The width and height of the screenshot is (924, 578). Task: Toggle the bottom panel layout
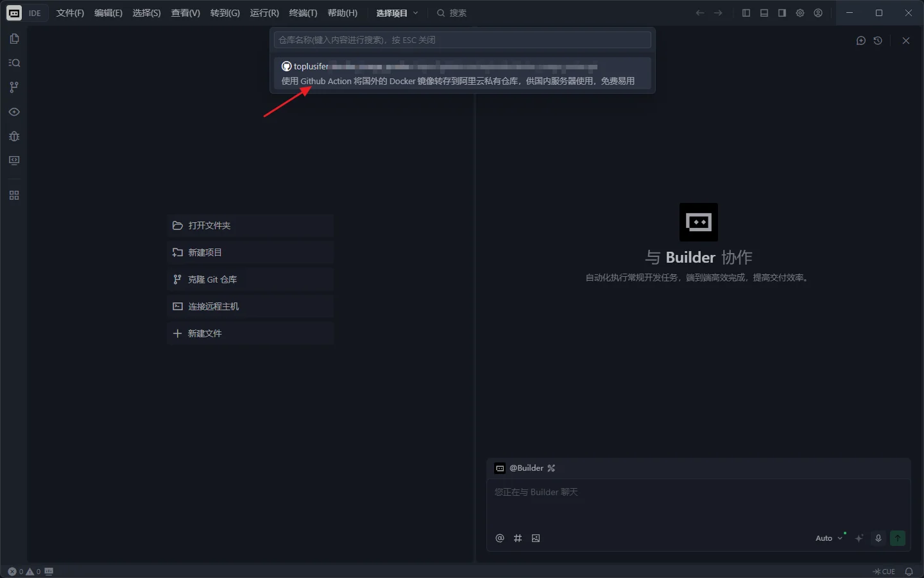tap(764, 13)
